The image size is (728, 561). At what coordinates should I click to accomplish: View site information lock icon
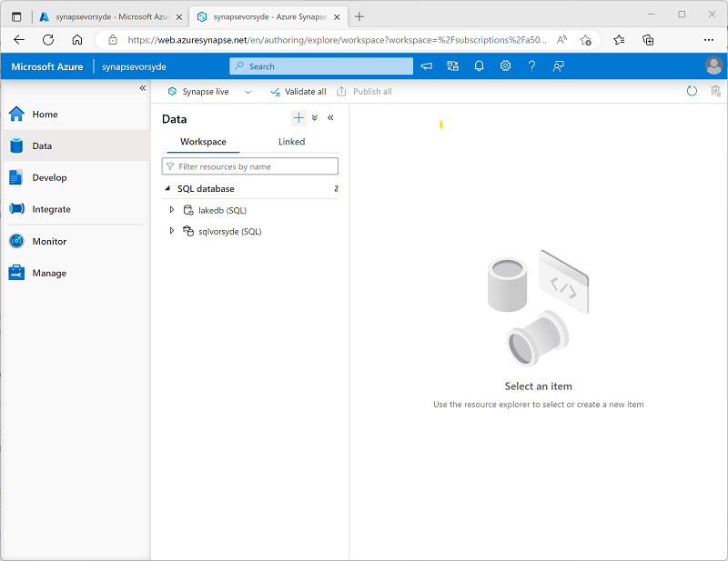coord(113,40)
